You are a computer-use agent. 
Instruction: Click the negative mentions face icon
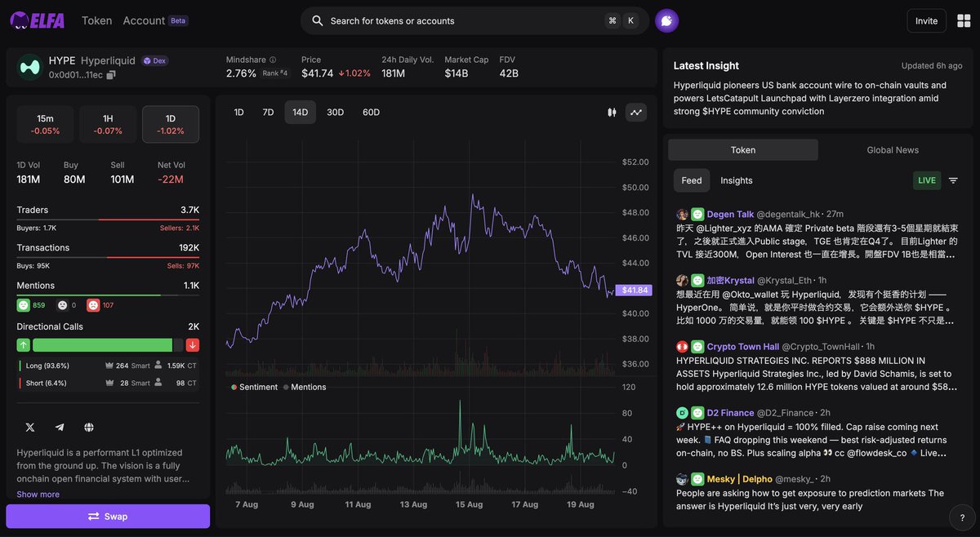pyautogui.click(x=93, y=305)
